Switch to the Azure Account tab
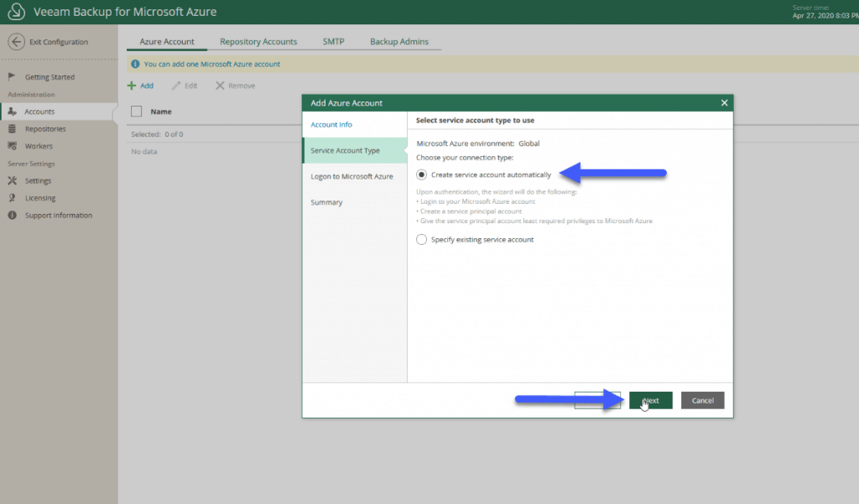859x504 pixels. pyautogui.click(x=167, y=42)
